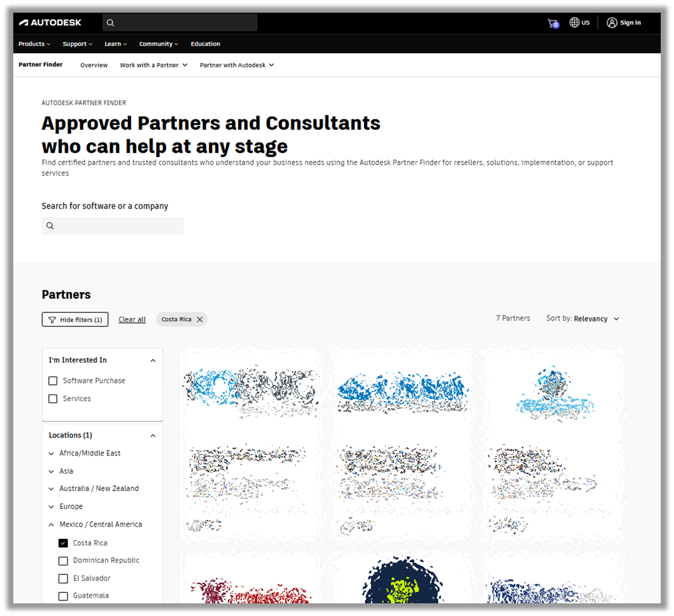
Task: Click the Sign in user icon
Action: [x=612, y=23]
